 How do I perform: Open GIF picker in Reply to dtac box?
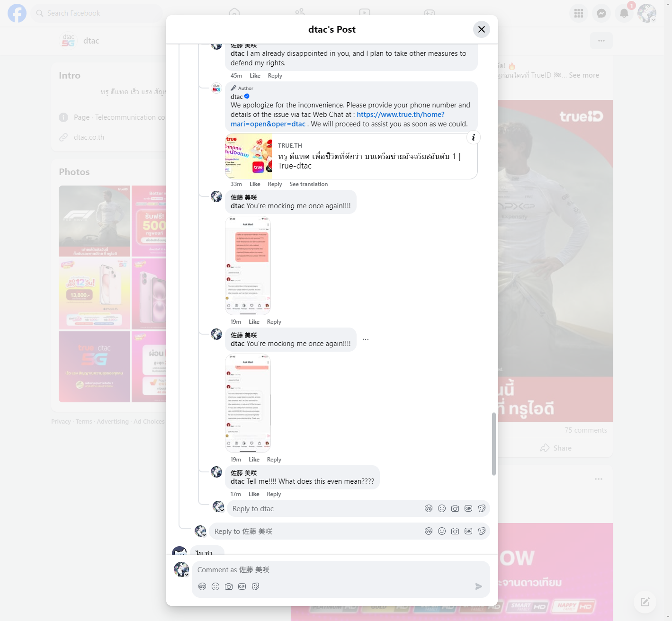pos(468,508)
